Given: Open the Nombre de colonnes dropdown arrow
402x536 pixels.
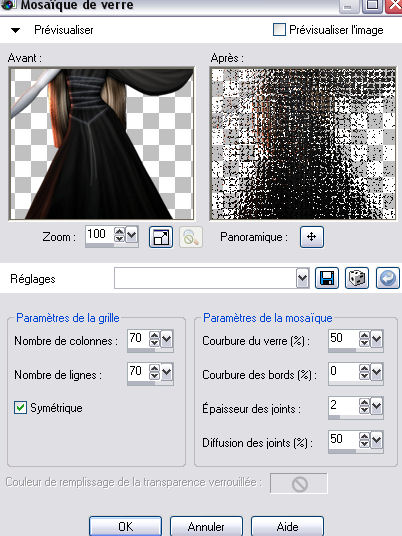Looking at the screenshot, I should pyautogui.click(x=167, y=339).
